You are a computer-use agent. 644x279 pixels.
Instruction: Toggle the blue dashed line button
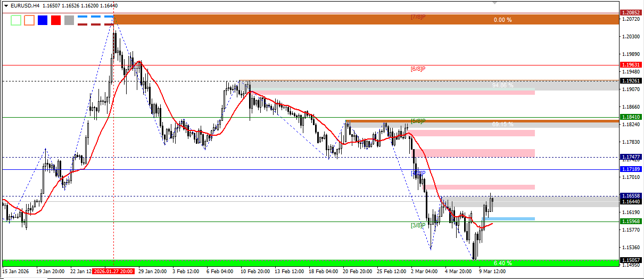(95, 17)
